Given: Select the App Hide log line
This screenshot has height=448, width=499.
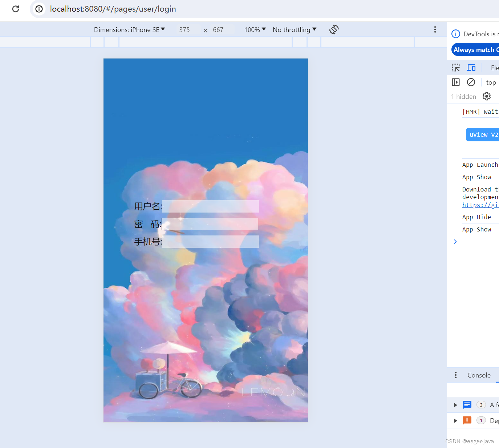Looking at the screenshot, I should coord(476,217).
